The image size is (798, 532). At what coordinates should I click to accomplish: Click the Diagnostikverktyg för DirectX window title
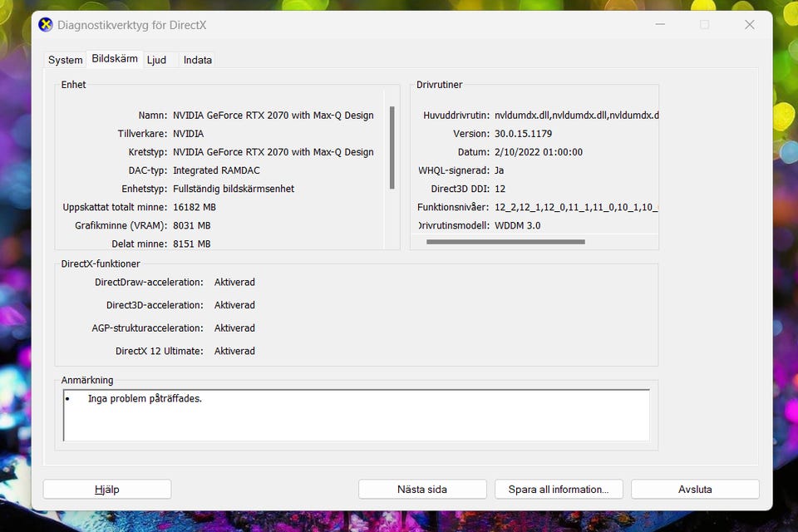coord(132,25)
